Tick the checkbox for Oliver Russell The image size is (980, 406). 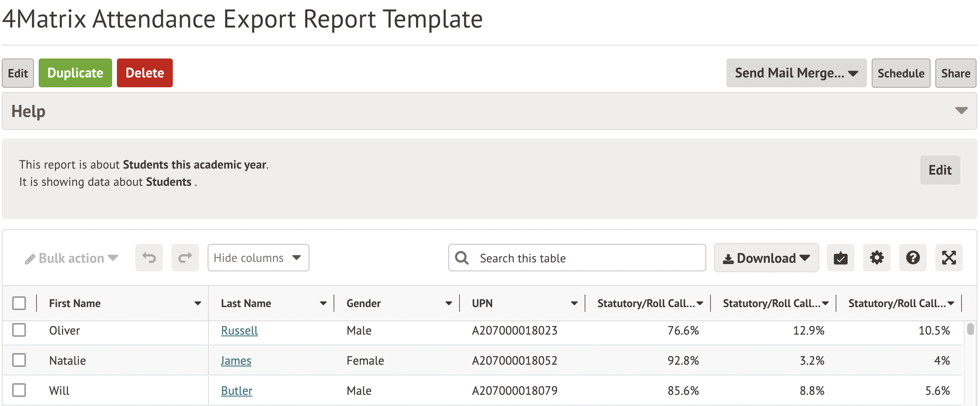pyautogui.click(x=19, y=330)
